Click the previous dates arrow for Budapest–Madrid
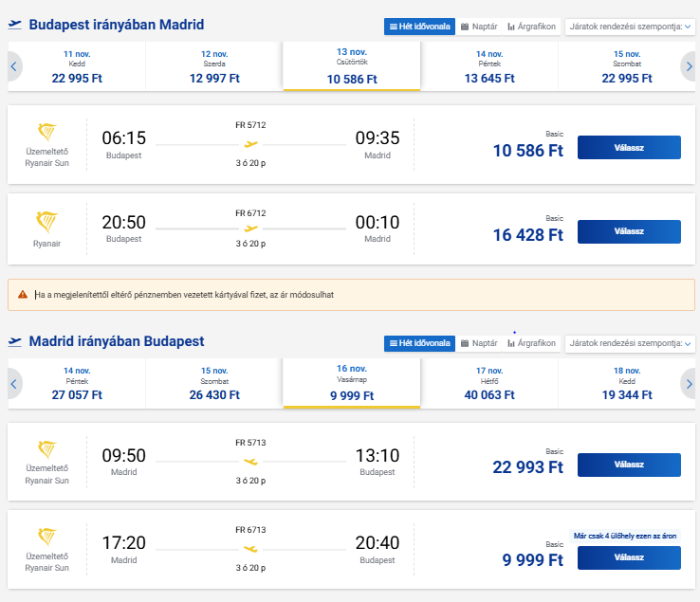 click(13, 66)
